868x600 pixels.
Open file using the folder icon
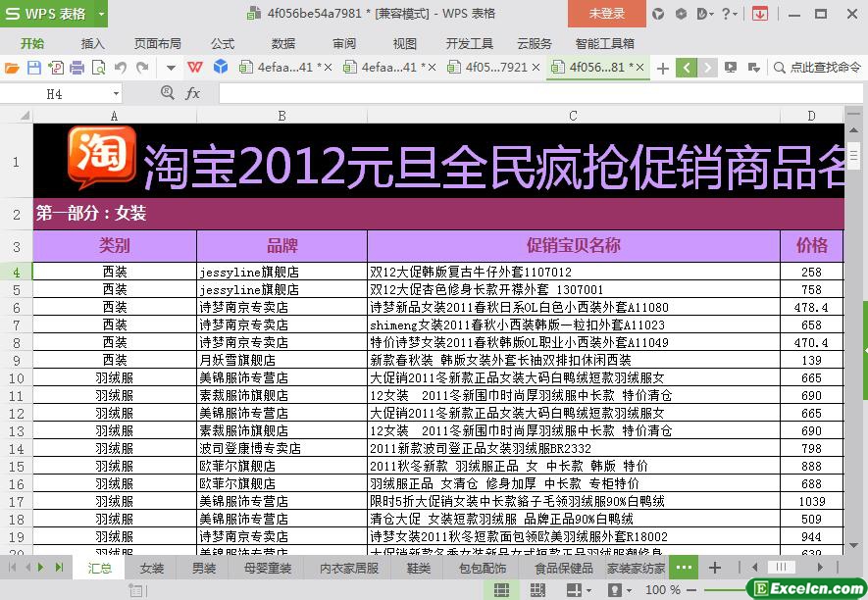click(x=12, y=68)
